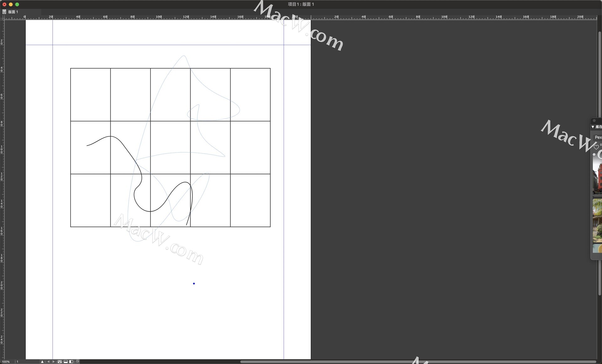
Task: Click the export arrow icon in status bar
Action: click(77, 361)
